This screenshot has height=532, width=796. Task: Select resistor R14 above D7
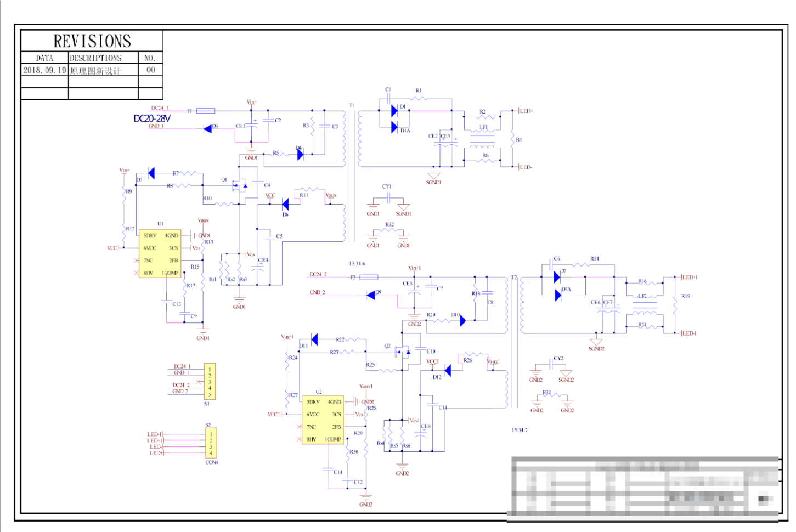581,265
